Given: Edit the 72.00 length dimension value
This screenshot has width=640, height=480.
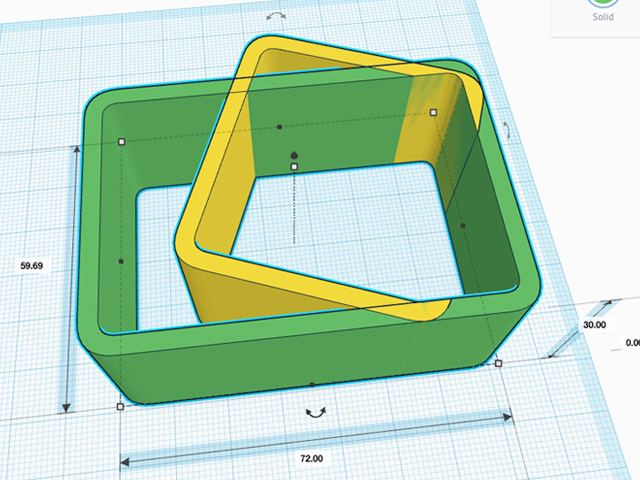Looking at the screenshot, I should point(311,458).
